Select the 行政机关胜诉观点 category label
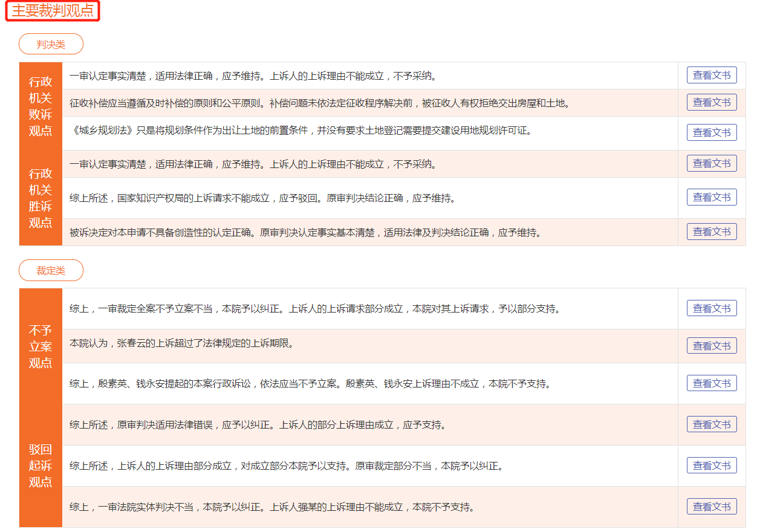This screenshot has height=532, width=757. (x=41, y=198)
